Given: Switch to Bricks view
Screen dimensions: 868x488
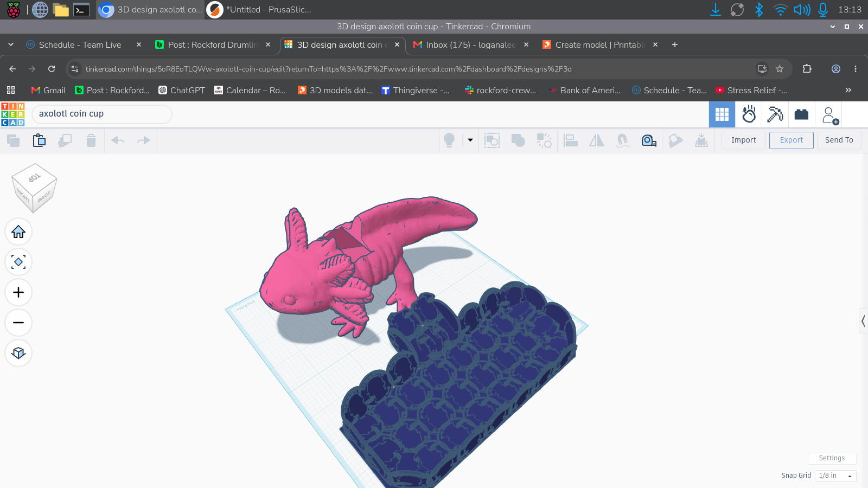Looking at the screenshot, I should click(801, 114).
